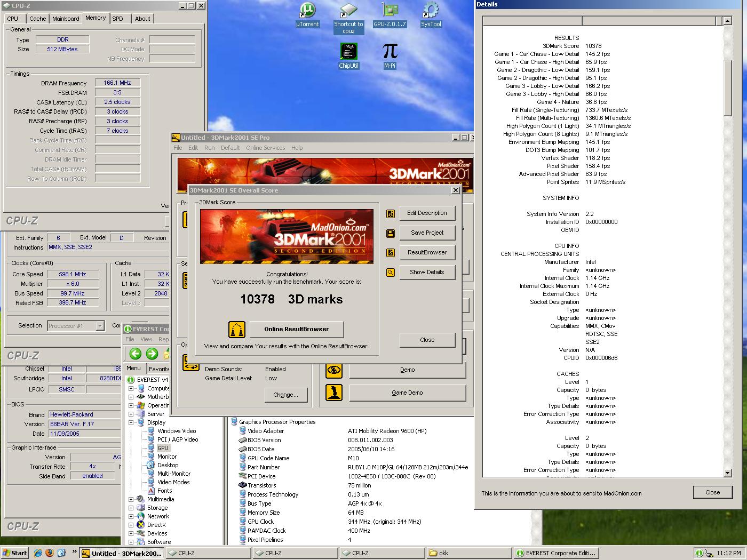The height and width of the screenshot is (560, 747).
Task: Click the Online ResultBrowser button
Action: pos(297,329)
